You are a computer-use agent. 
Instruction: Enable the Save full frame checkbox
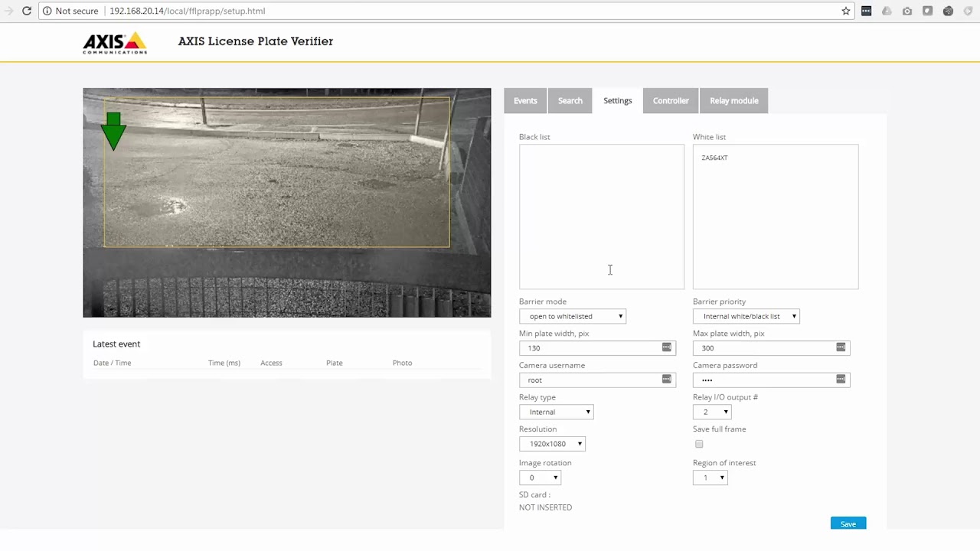(x=699, y=444)
